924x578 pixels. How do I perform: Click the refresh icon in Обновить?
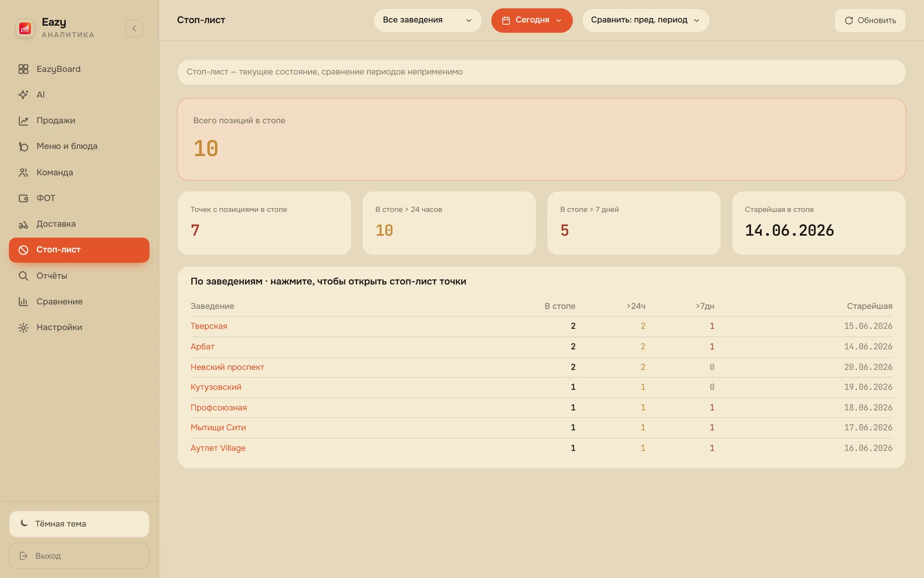click(849, 21)
